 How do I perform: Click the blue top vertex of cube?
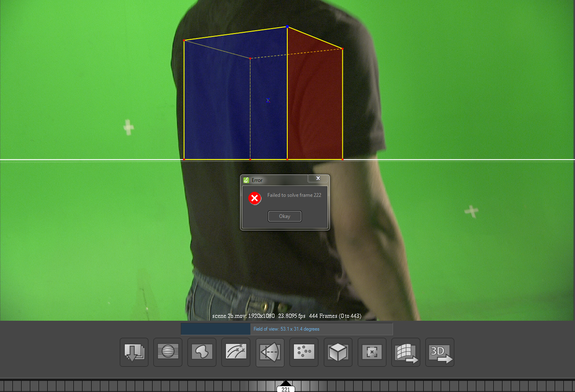tap(287, 27)
